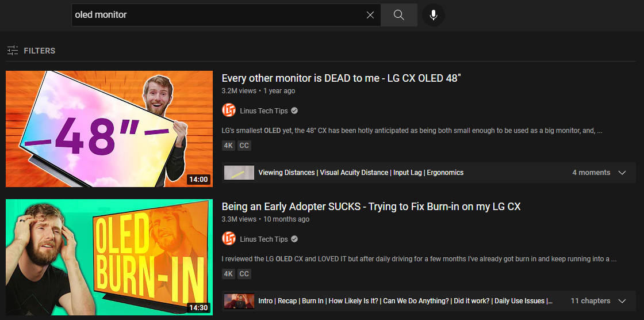The height and width of the screenshot is (320, 644).
Task: Click 'Intro | Recap | Burn In' chapters text
Action: [405, 301]
